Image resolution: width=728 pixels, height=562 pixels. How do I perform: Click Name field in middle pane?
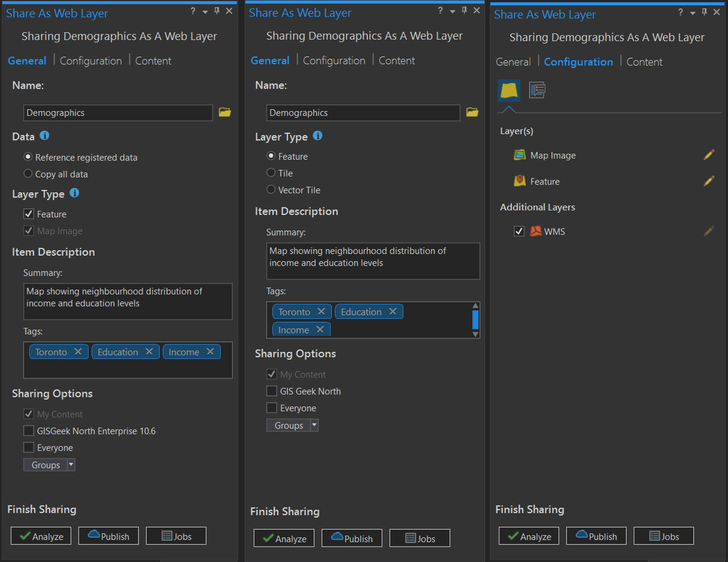point(363,112)
